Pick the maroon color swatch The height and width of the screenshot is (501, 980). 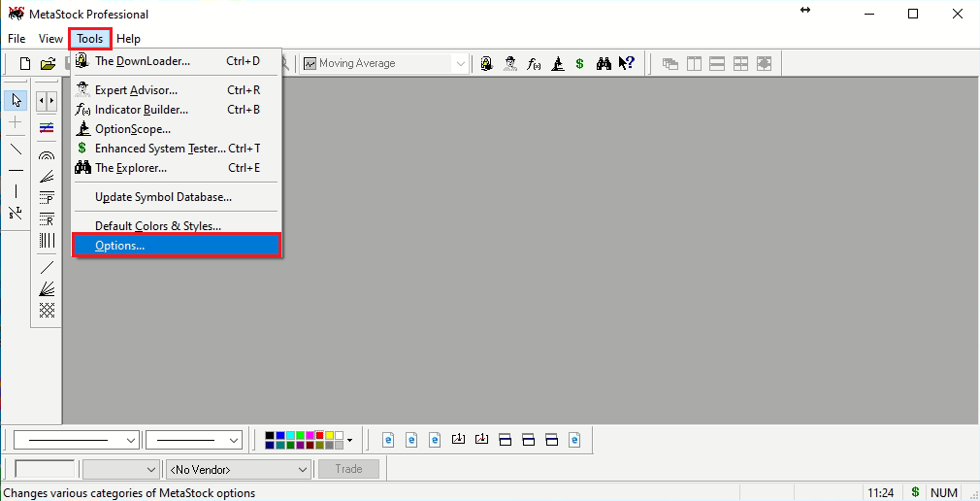pyautogui.click(x=310, y=446)
